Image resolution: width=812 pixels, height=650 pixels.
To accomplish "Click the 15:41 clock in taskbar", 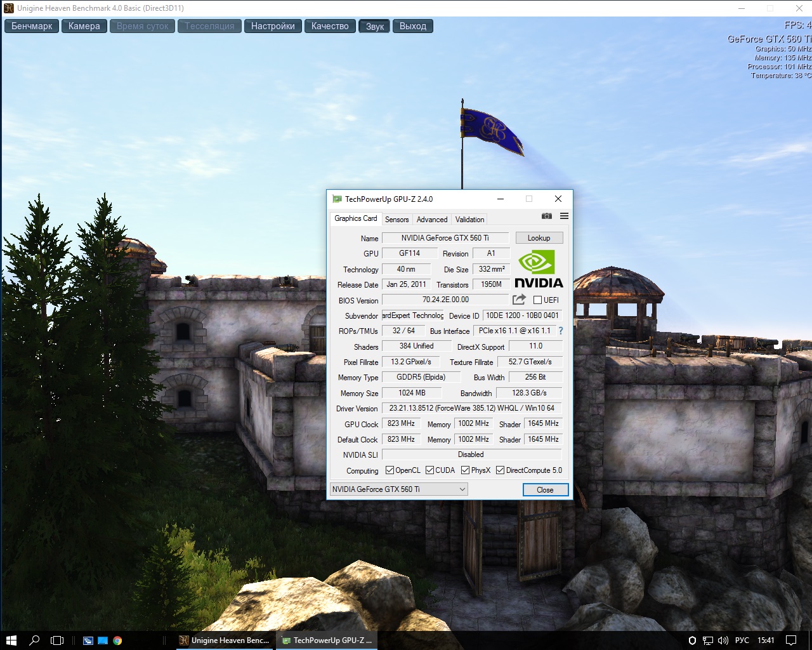I will click(x=766, y=640).
